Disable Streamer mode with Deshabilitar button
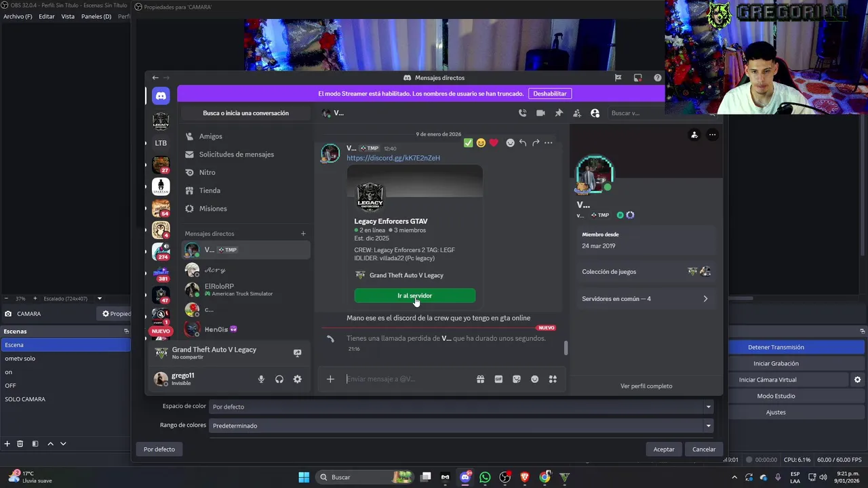 (x=549, y=94)
